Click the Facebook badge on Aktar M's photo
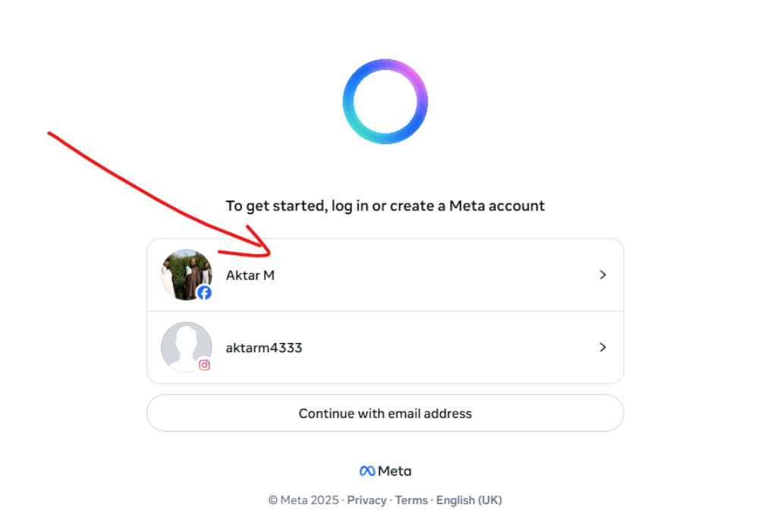This screenshot has width=783, height=532. (x=204, y=292)
